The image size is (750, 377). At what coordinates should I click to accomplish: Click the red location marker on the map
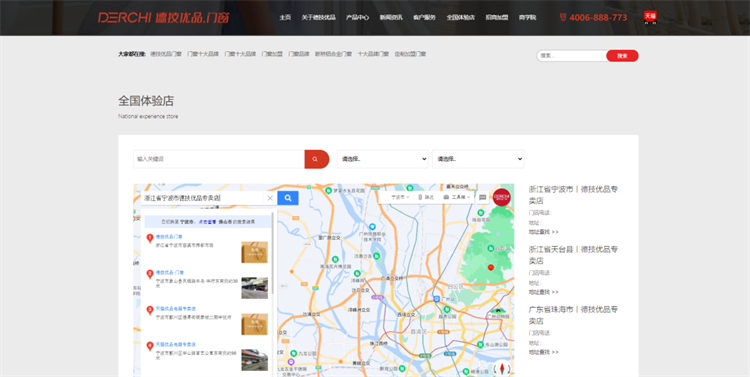click(x=490, y=267)
